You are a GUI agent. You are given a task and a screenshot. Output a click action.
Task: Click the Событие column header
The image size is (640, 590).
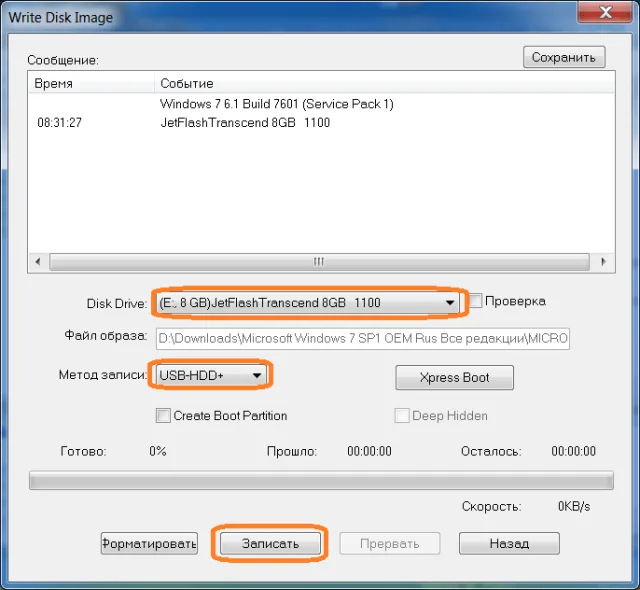click(x=384, y=83)
